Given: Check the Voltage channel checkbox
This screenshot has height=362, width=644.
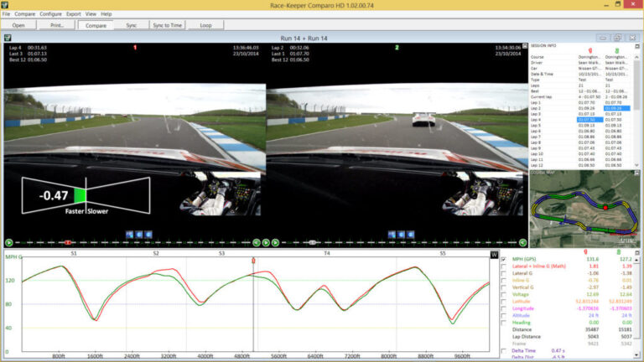Looking at the screenshot, I should coord(502,294).
